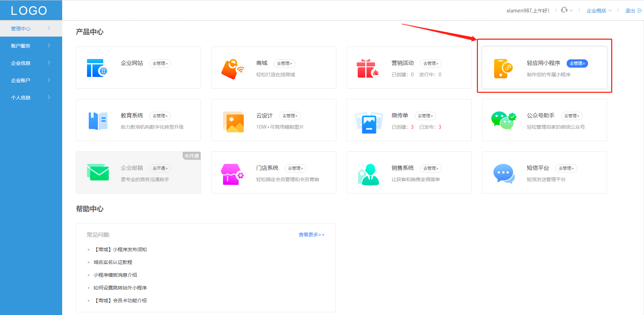644x315 pixels.
Task: Click the 云设计 picture icon
Action: 233,122
